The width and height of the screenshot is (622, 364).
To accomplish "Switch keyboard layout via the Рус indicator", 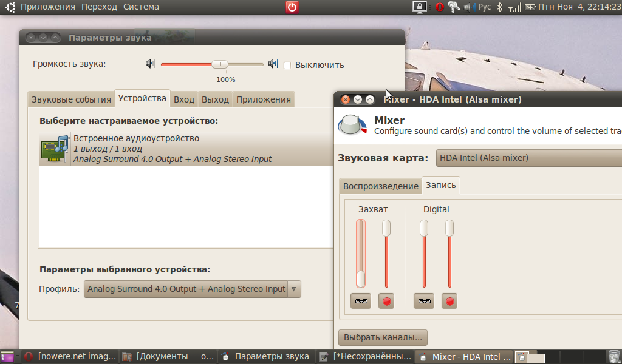I will 485,7.
